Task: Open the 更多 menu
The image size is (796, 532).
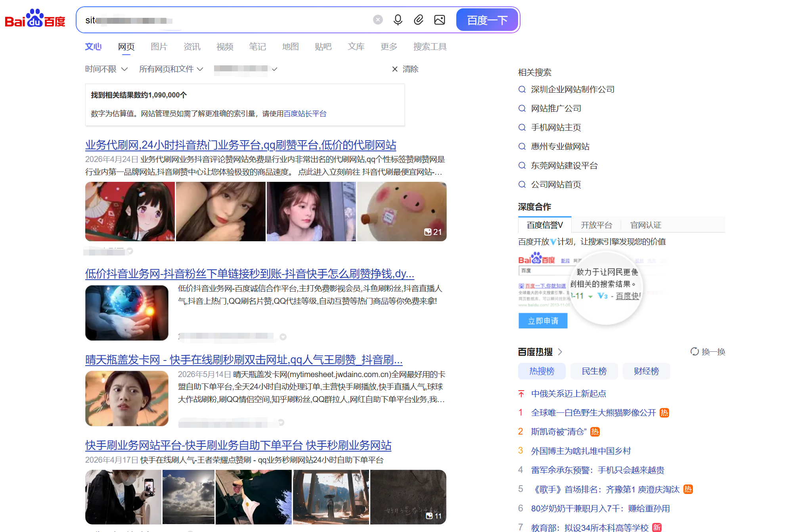Action: click(389, 47)
